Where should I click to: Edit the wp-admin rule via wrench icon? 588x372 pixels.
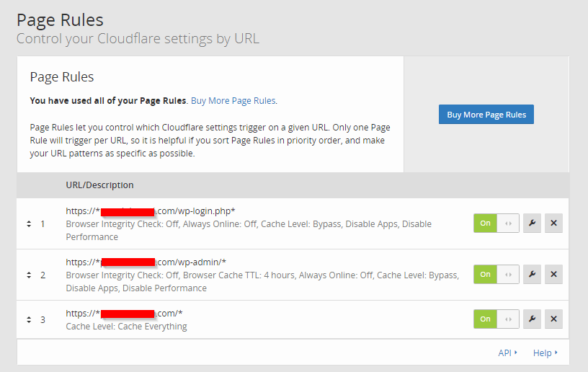click(532, 274)
